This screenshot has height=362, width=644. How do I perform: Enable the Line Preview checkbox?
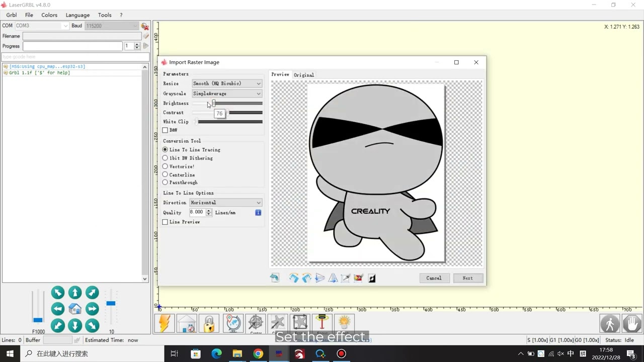[165, 222]
